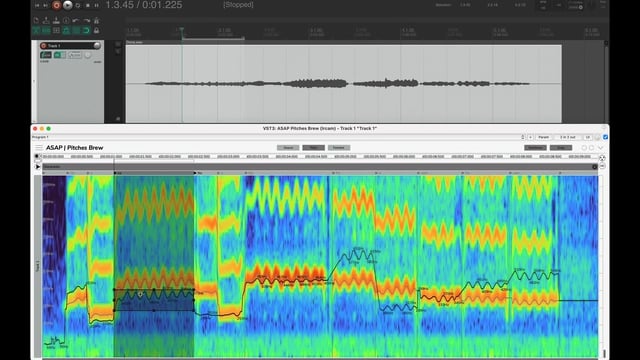The image size is (640, 360).
Task: Click the open project toolbar icon
Action: tap(46, 20)
